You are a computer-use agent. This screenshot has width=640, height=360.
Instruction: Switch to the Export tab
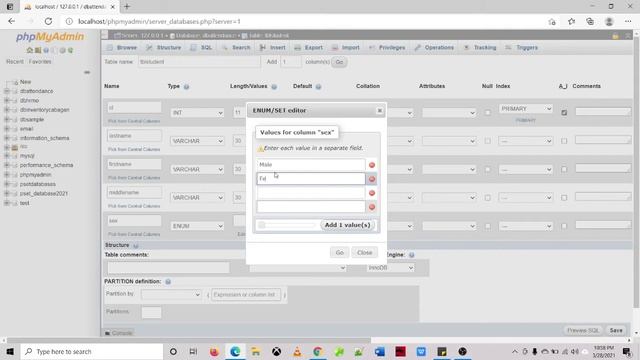(x=309, y=48)
